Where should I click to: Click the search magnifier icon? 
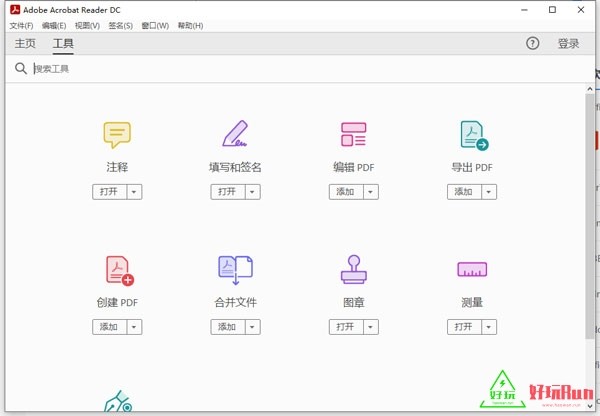(21, 69)
